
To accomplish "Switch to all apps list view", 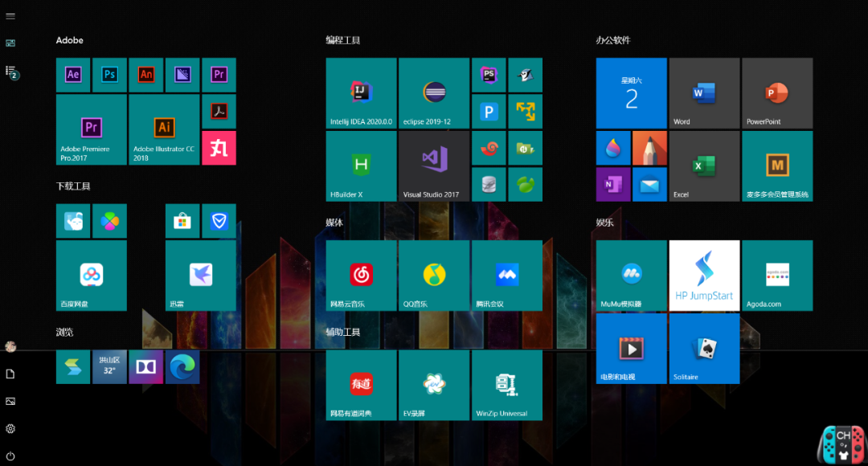I will coord(11,72).
